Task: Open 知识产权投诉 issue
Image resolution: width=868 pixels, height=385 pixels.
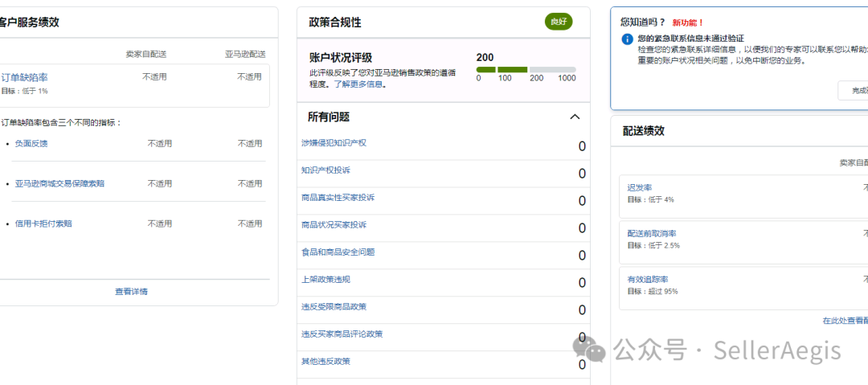Action: point(325,170)
